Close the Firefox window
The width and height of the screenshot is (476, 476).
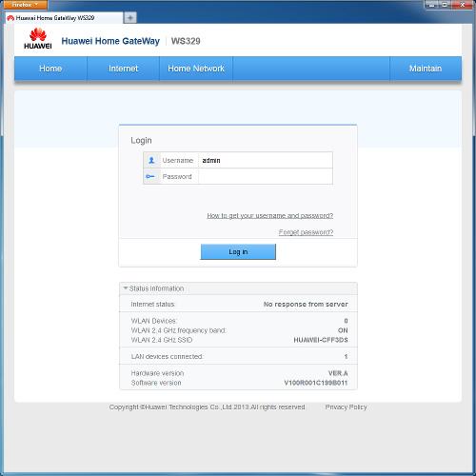click(463, 5)
